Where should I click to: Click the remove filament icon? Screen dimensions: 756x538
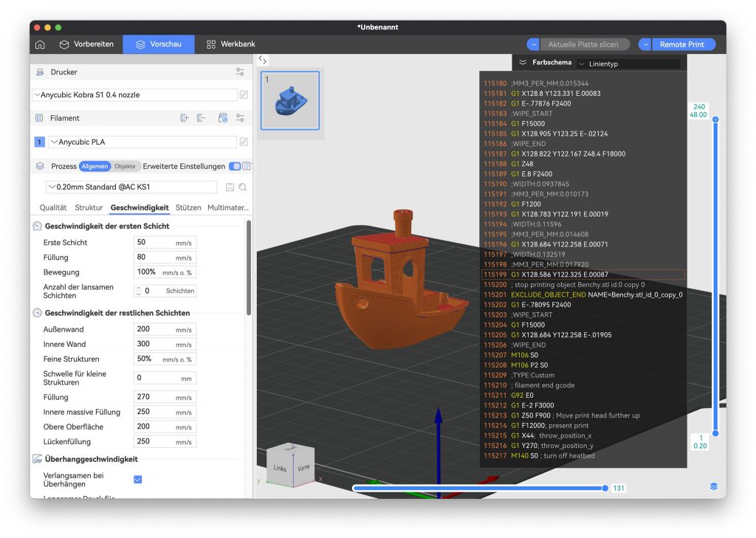[x=201, y=118]
